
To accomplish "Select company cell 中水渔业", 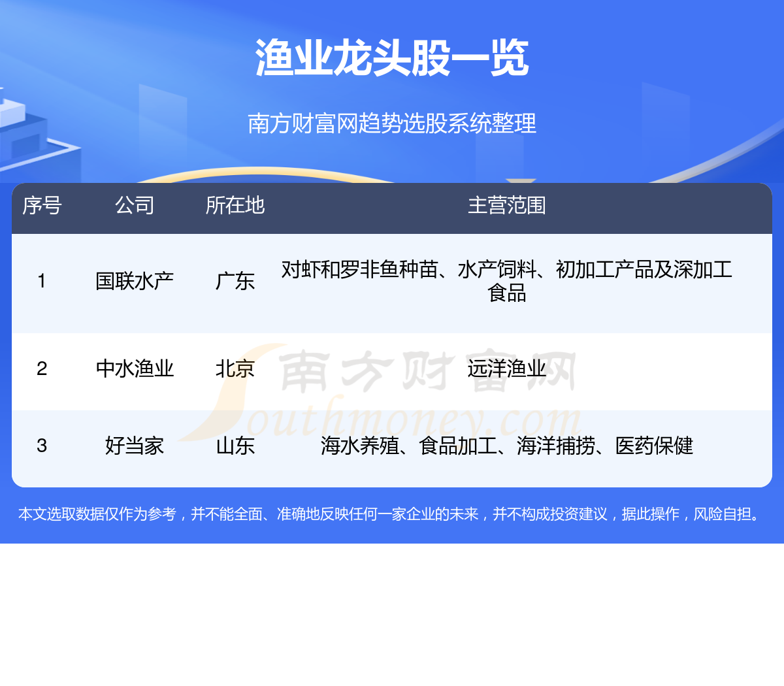I will coord(135,368).
